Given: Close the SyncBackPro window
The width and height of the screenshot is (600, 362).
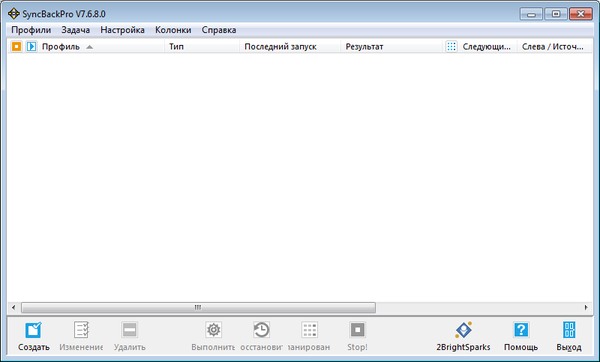Looking at the screenshot, I should coord(580,14).
